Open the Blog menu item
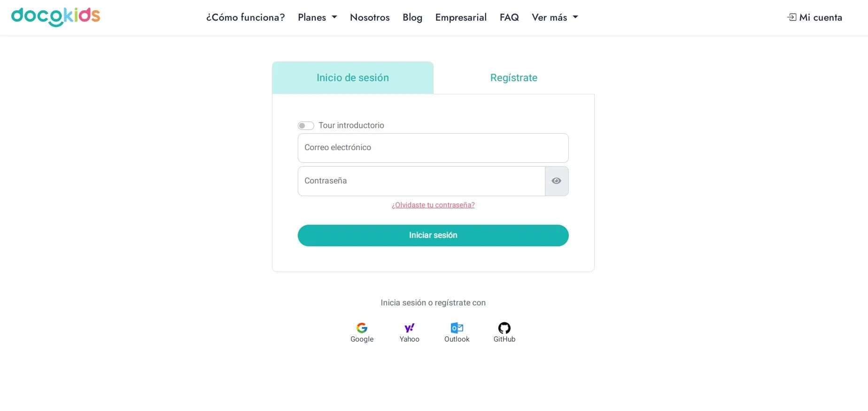Viewport: 868px width, 411px height. (x=412, y=17)
